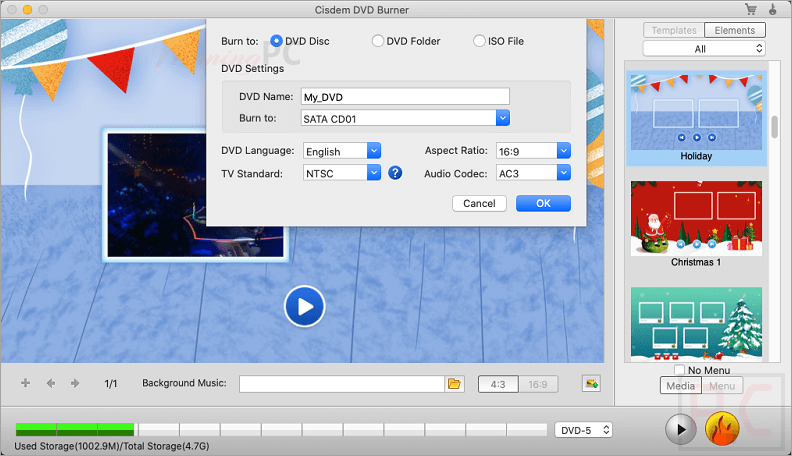Open the Burn to SATA CD01 dropdown
This screenshot has width=792, height=456.
(405, 118)
